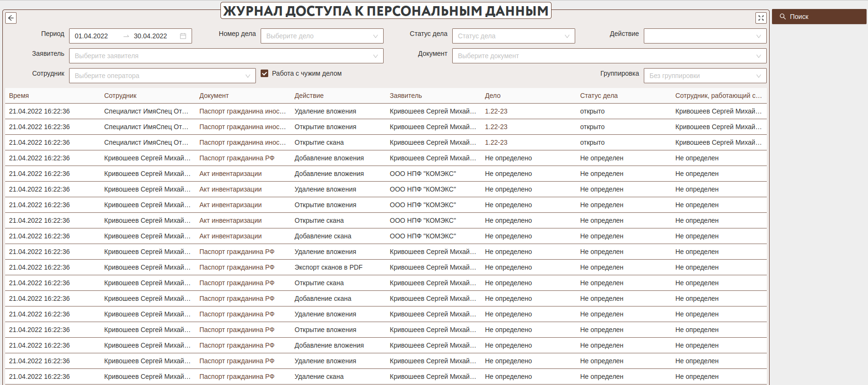Image resolution: width=868 pixels, height=385 pixels.
Task: Click the magnifier icon in Поиск button
Action: point(783,17)
